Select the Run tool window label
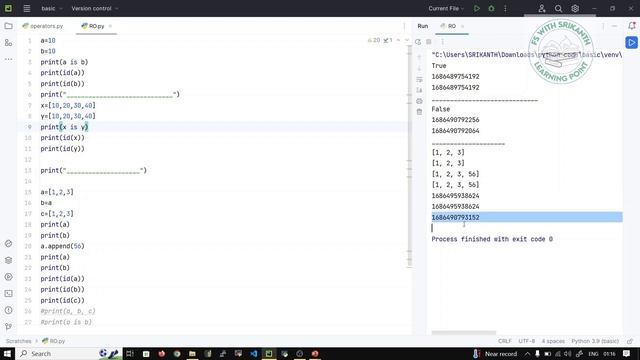The image size is (640, 360). (x=422, y=26)
